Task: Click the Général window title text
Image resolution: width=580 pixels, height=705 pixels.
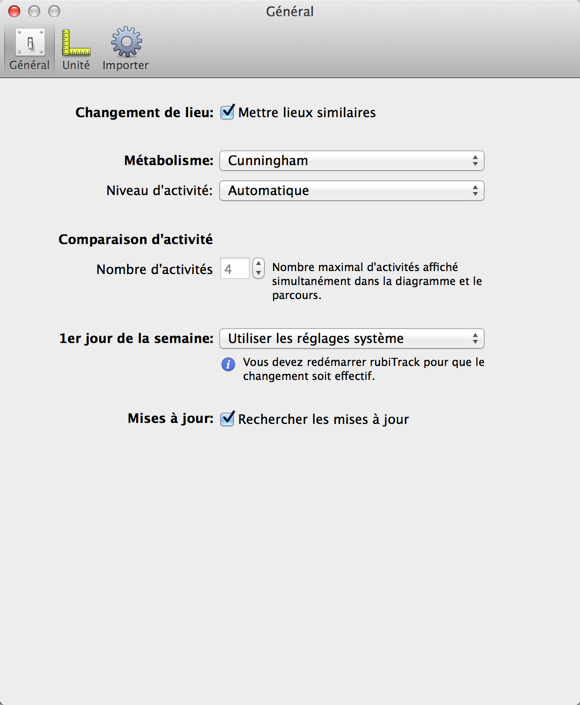Action: (290, 11)
